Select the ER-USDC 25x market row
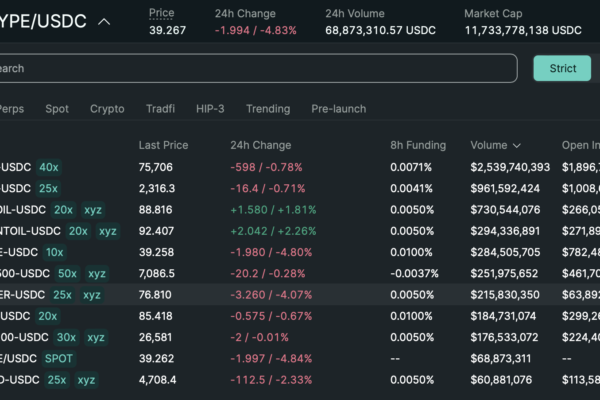Viewport: 600px width, 400px height. tap(300, 295)
